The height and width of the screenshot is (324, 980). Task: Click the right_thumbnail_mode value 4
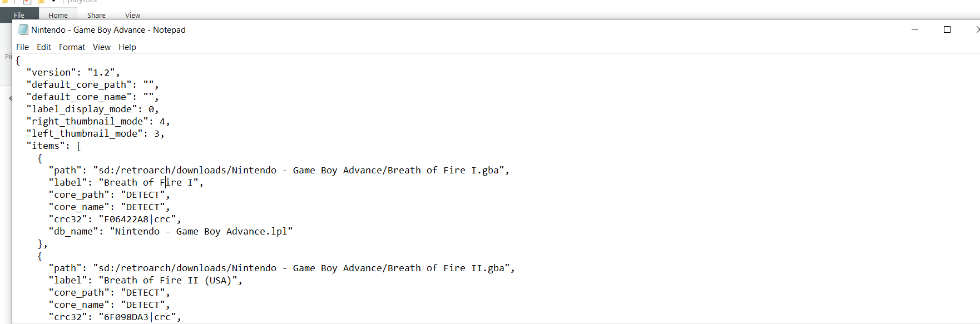tap(162, 121)
